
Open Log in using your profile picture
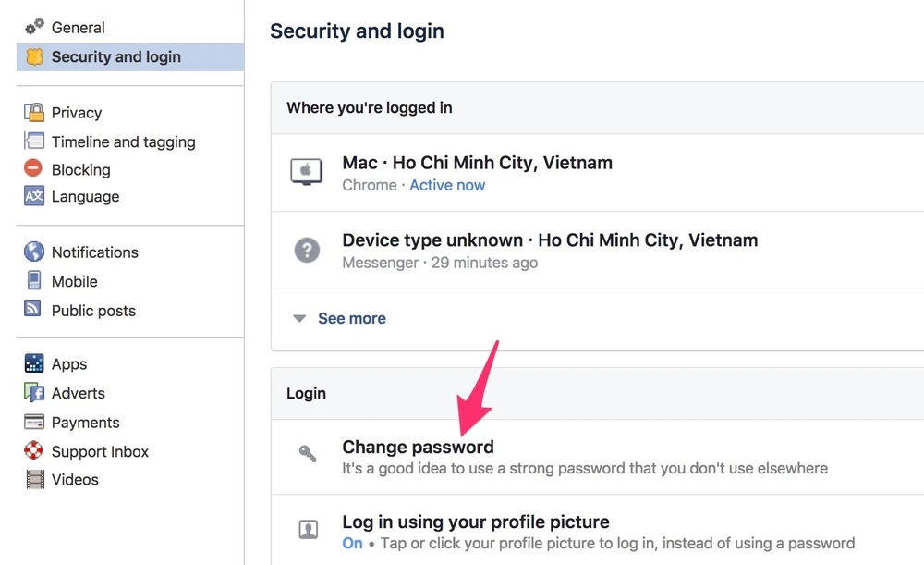(476, 522)
